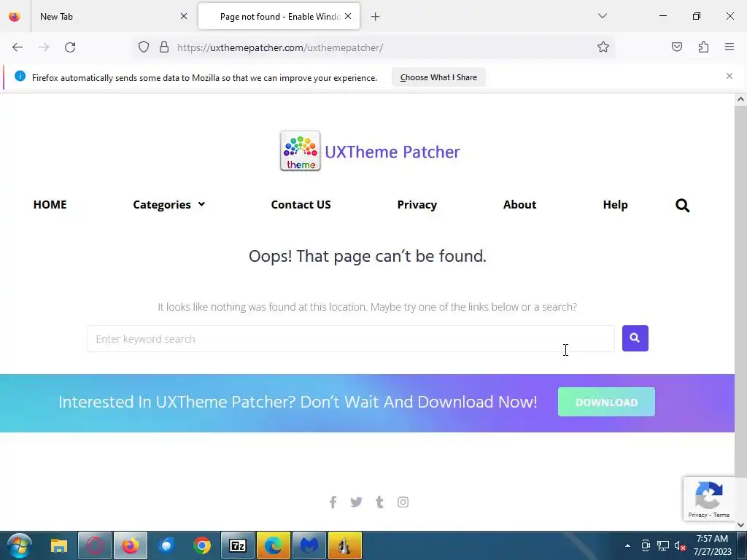Open the Twitter social icon
747x560 pixels.
pos(356,502)
